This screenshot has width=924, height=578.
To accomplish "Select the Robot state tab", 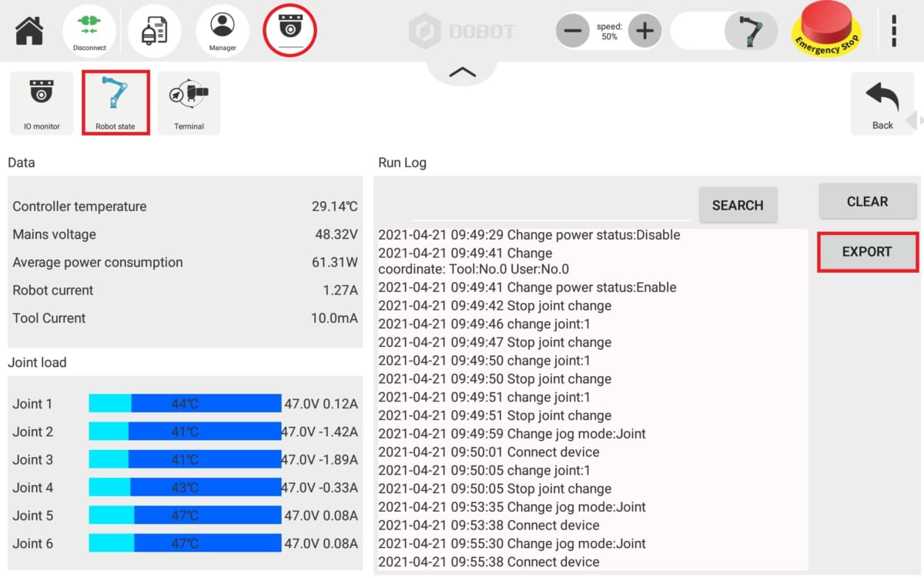I will (x=115, y=103).
